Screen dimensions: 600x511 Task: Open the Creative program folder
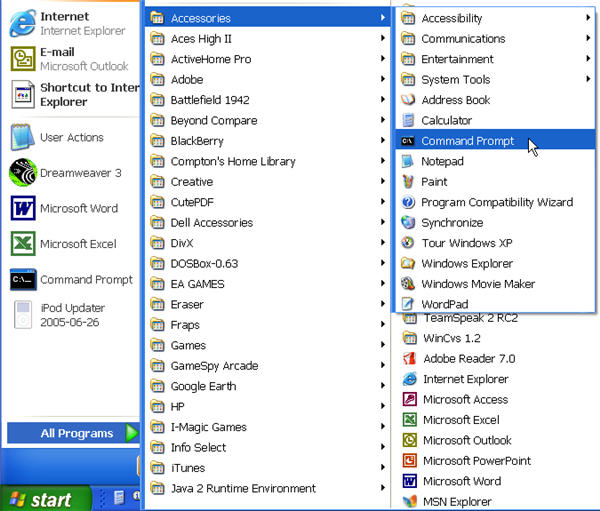(x=267, y=181)
